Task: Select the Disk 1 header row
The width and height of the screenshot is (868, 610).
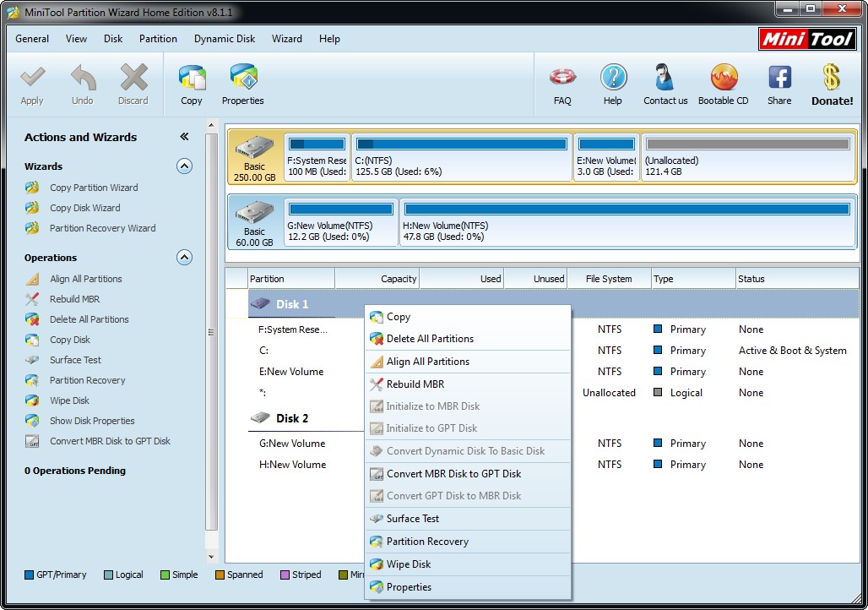Action: [554, 304]
